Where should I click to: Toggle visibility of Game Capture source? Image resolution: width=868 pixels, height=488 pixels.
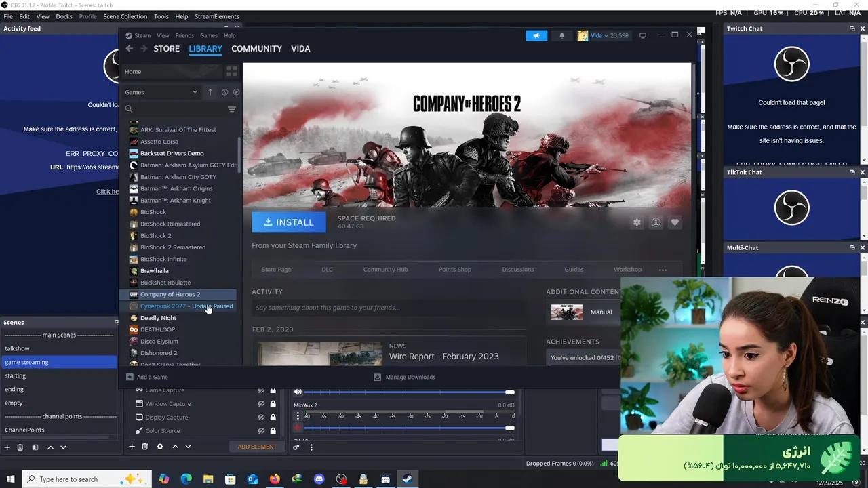click(261, 390)
